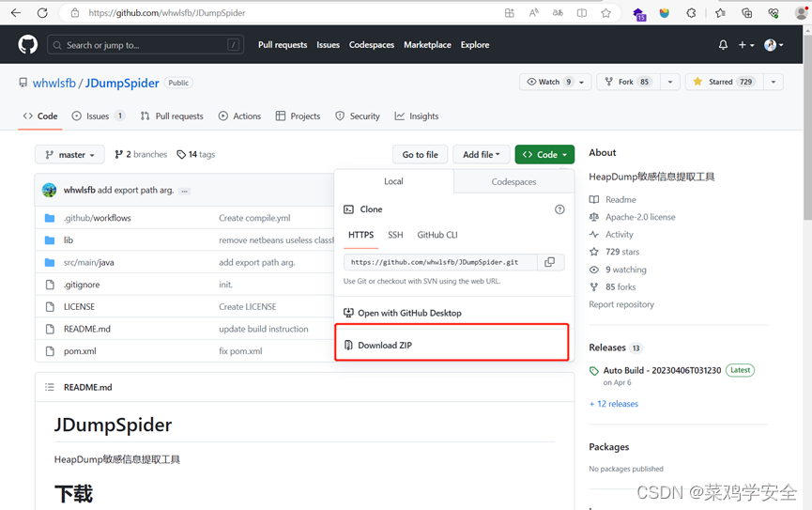Open the Projects tab

[298, 116]
